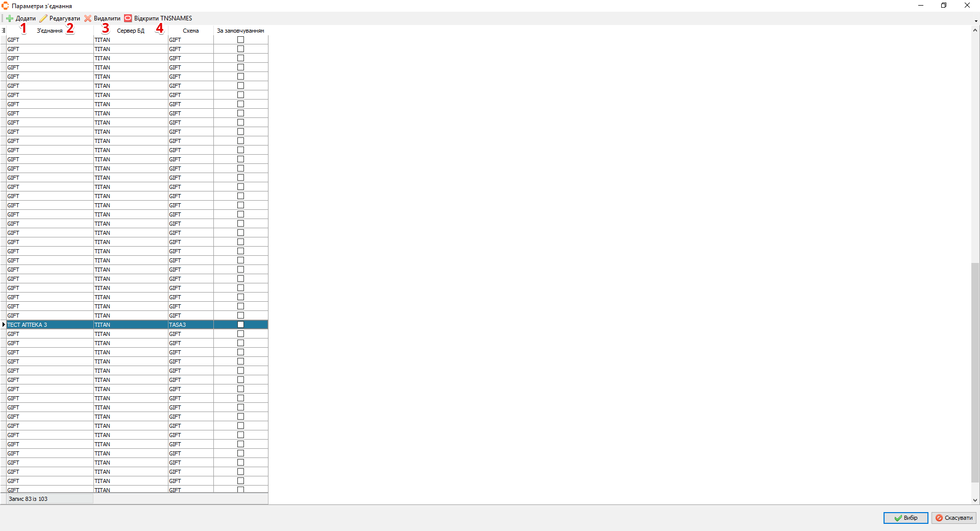This screenshot has height=531, width=980.
Task: Click the Схема column header
Action: [x=191, y=31]
